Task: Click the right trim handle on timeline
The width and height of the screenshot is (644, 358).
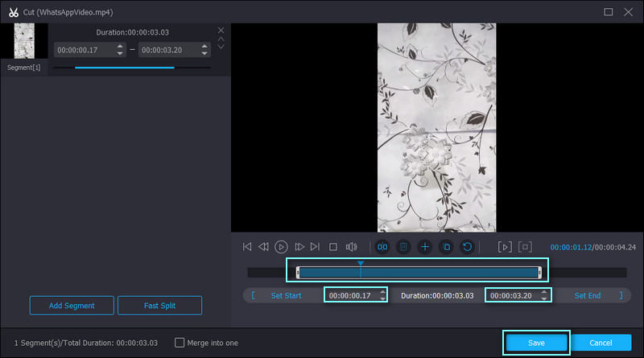Action: tap(539, 273)
